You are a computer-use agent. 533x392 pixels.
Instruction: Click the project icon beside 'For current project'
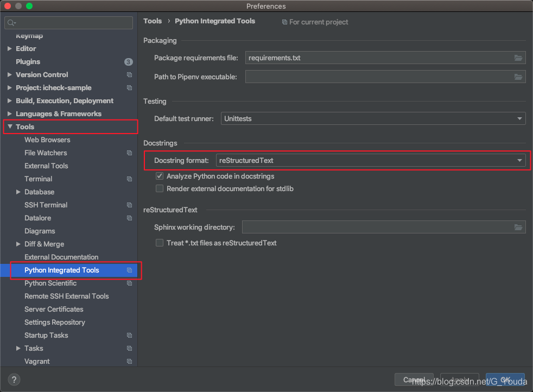pos(284,22)
